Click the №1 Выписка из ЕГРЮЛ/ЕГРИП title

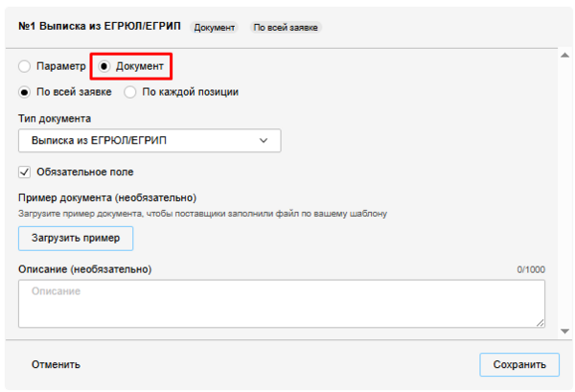100,27
